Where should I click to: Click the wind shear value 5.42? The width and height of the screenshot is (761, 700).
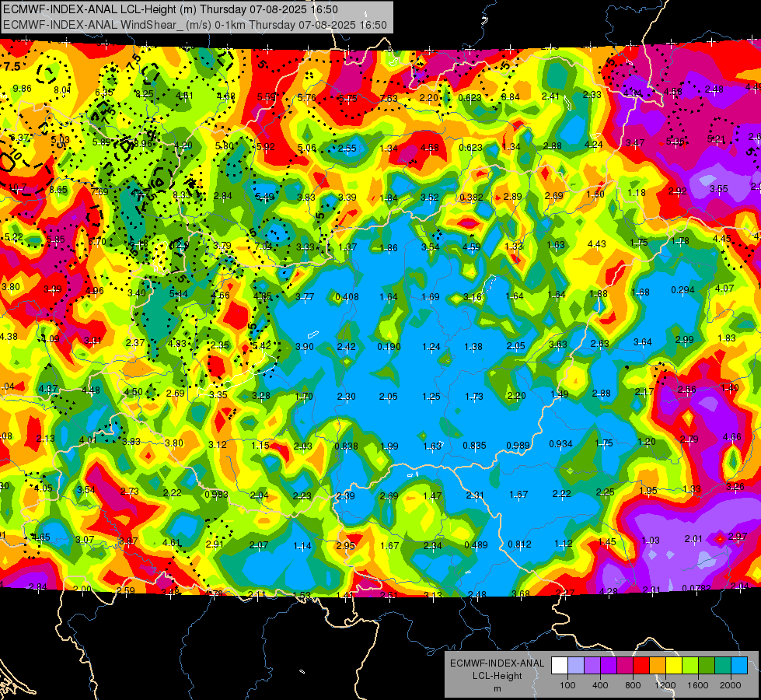click(x=262, y=346)
